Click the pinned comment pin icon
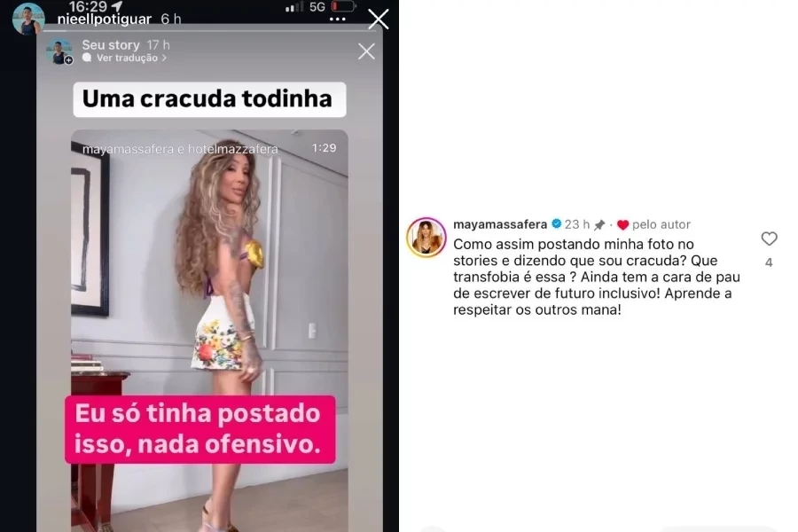This screenshot has height=532, width=798. (x=599, y=224)
